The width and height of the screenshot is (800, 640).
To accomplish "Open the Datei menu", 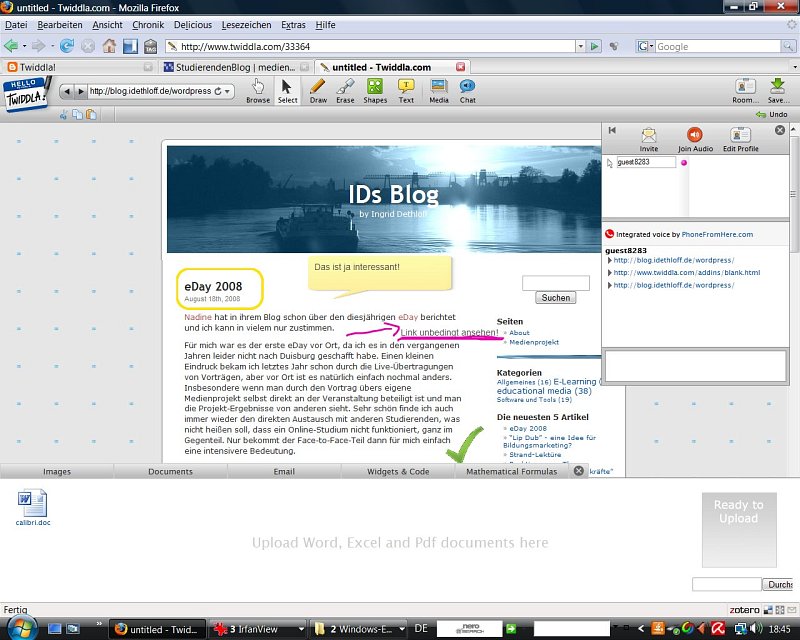I will pos(16,24).
